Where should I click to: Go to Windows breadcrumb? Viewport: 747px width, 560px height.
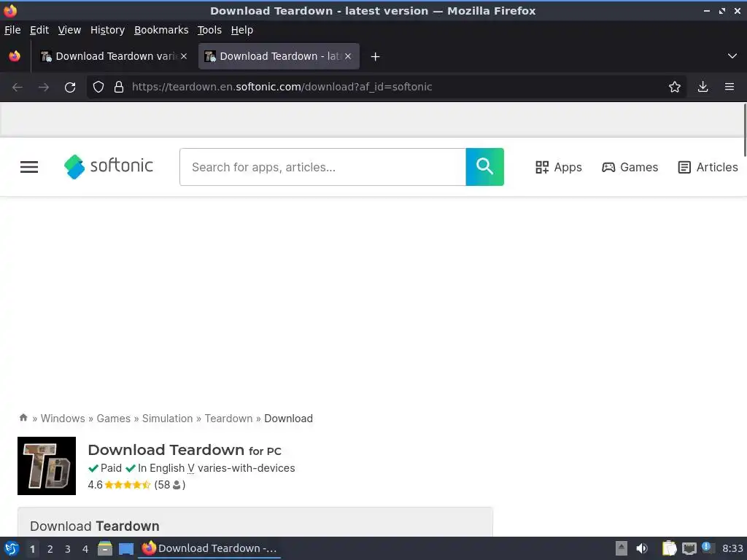click(x=63, y=418)
